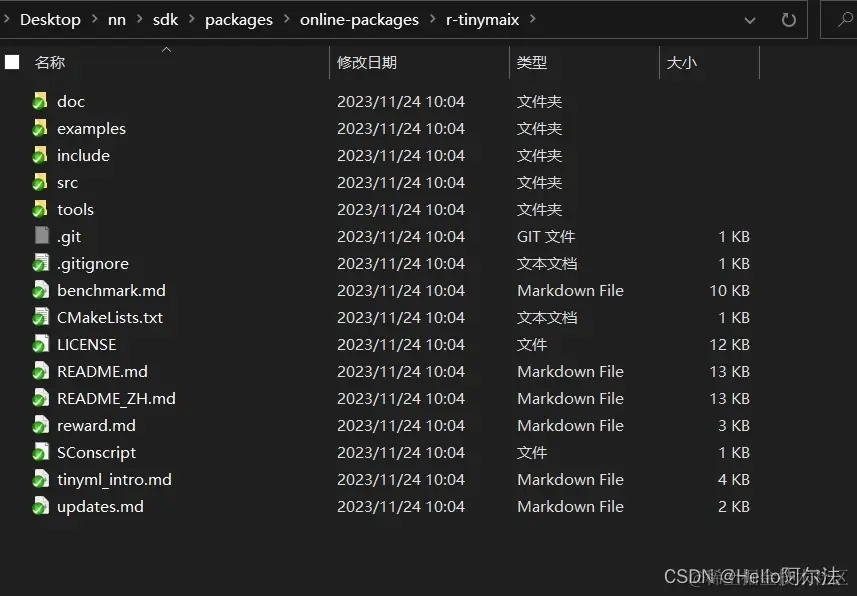The width and height of the screenshot is (857, 596).
Task: Select the SConscript file name
Action: 96,453
